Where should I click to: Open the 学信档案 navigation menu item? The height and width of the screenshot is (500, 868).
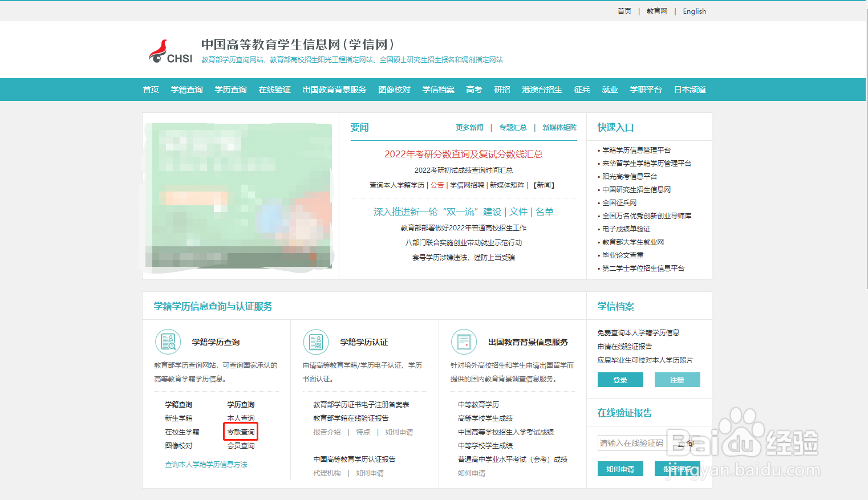pos(439,90)
